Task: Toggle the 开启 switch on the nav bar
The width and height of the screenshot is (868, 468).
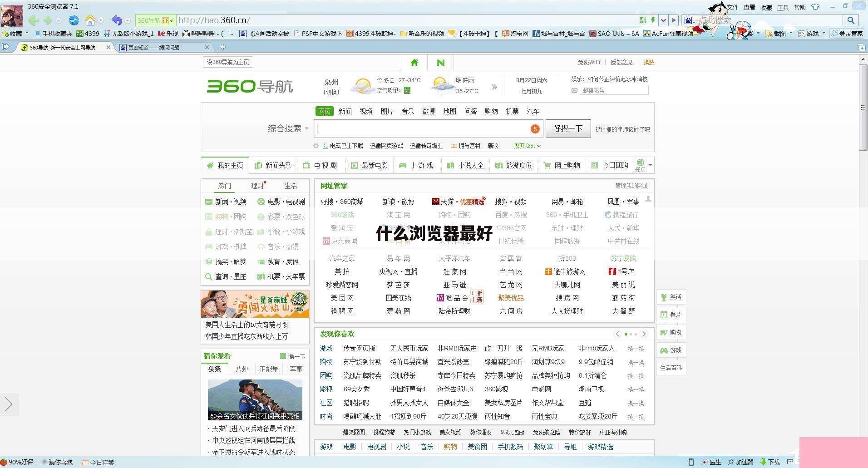Action: click(640, 165)
